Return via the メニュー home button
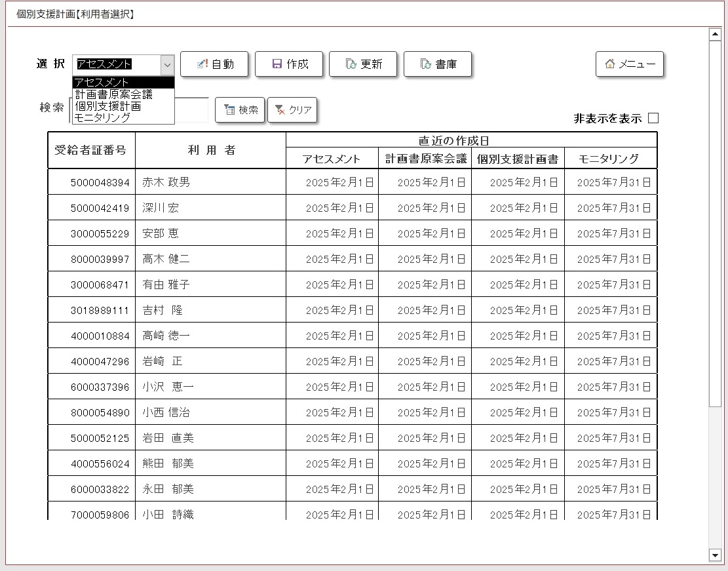Viewport: 728px width, 571px height. tap(630, 64)
